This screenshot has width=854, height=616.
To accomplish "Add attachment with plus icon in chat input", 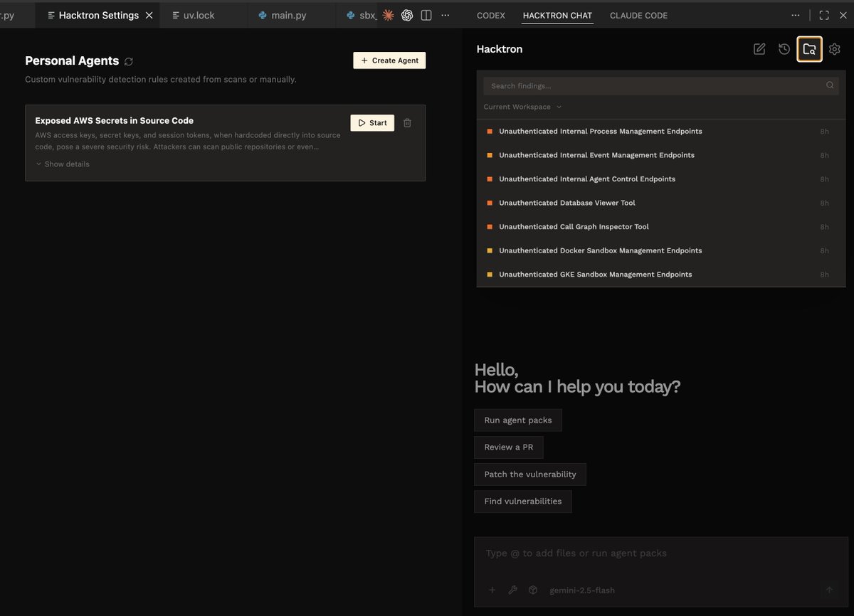I will [x=492, y=590].
